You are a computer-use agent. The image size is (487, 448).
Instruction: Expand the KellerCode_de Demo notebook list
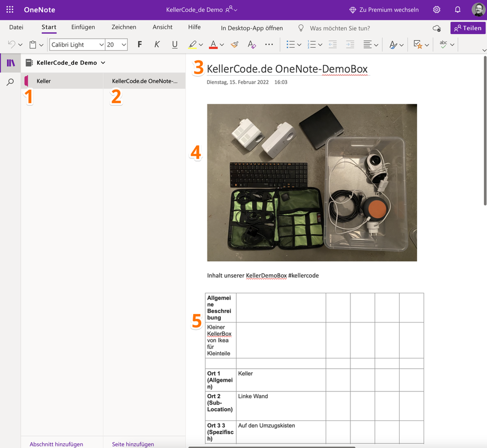(x=103, y=62)
